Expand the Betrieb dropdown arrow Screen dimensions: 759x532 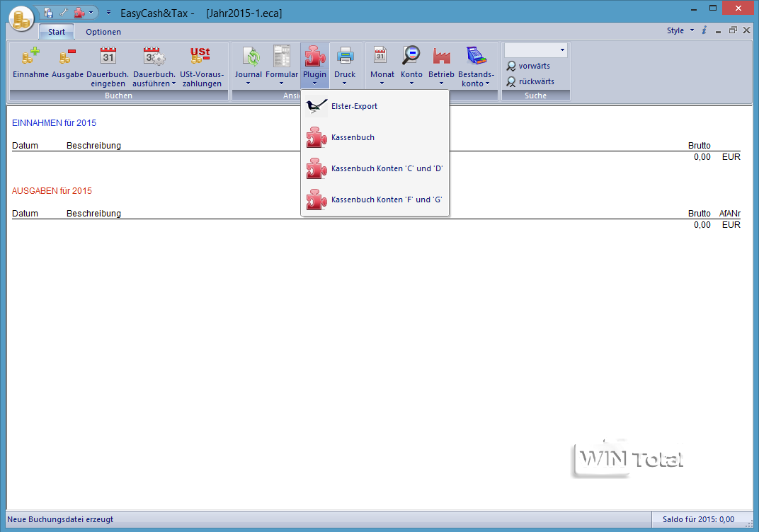point(442,83)
